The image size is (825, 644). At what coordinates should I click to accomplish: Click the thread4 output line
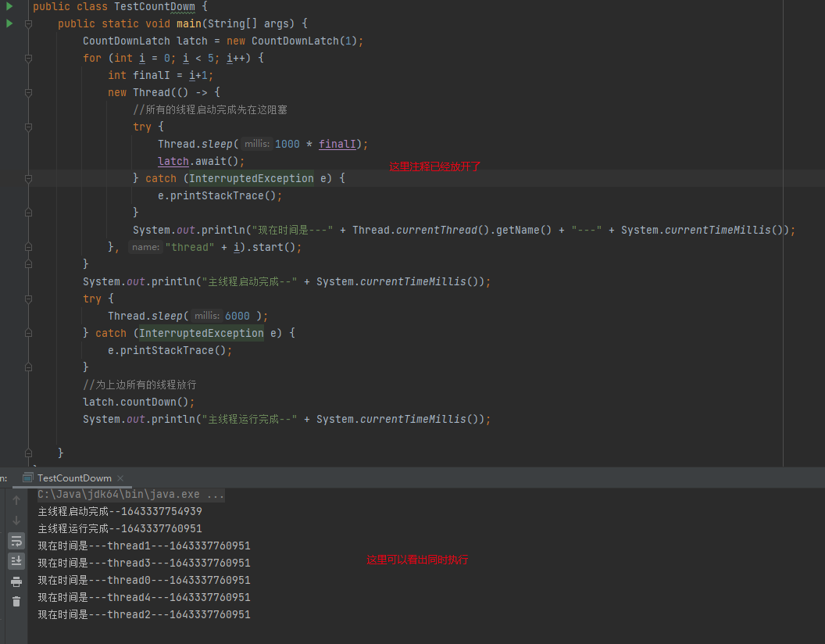coord(145,597)
